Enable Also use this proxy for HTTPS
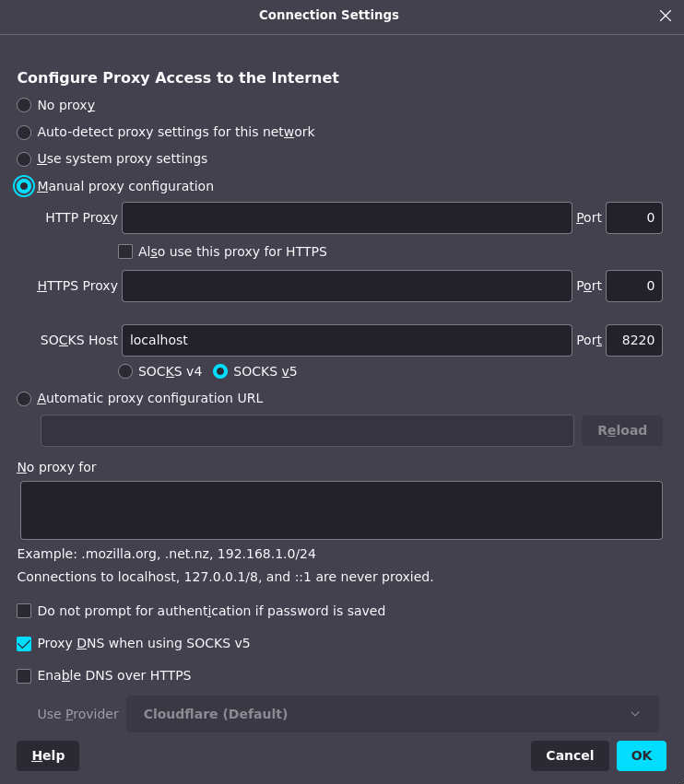 (124, 251)
